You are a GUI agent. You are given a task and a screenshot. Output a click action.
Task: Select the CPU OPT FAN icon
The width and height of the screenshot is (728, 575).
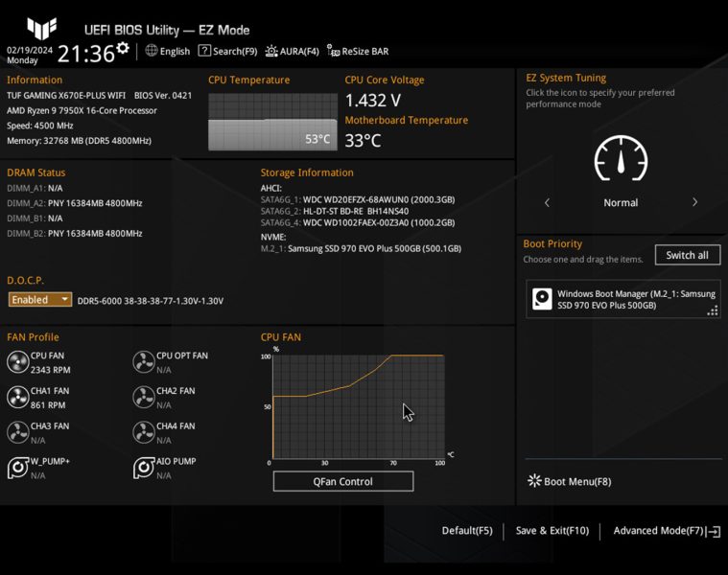point(144,362)
